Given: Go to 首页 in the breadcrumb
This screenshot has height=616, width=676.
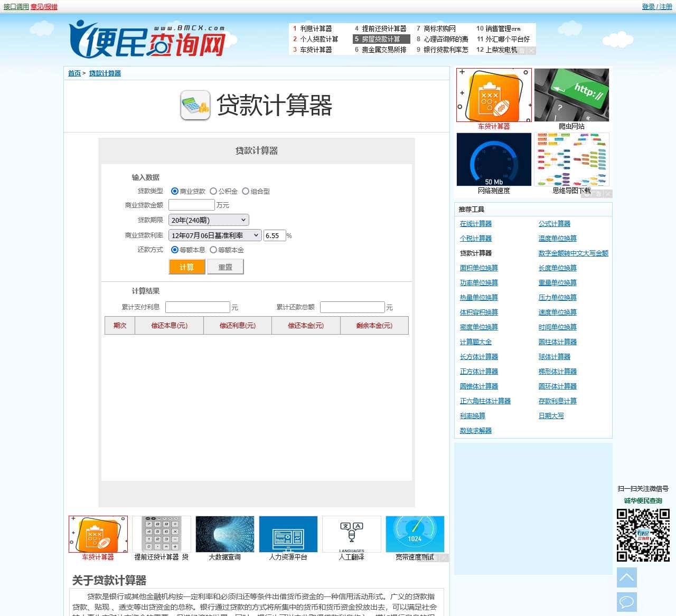Looking at the screenshot, I should tap(74, 73).
